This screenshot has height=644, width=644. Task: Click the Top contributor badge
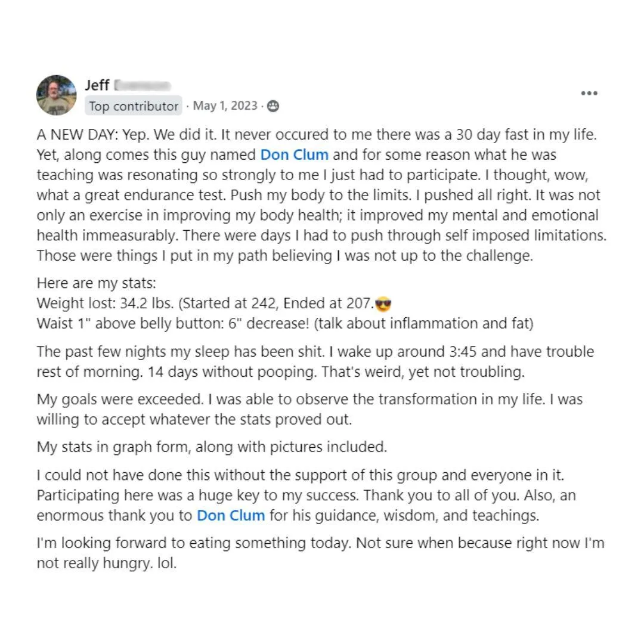(x=134, y=106)
